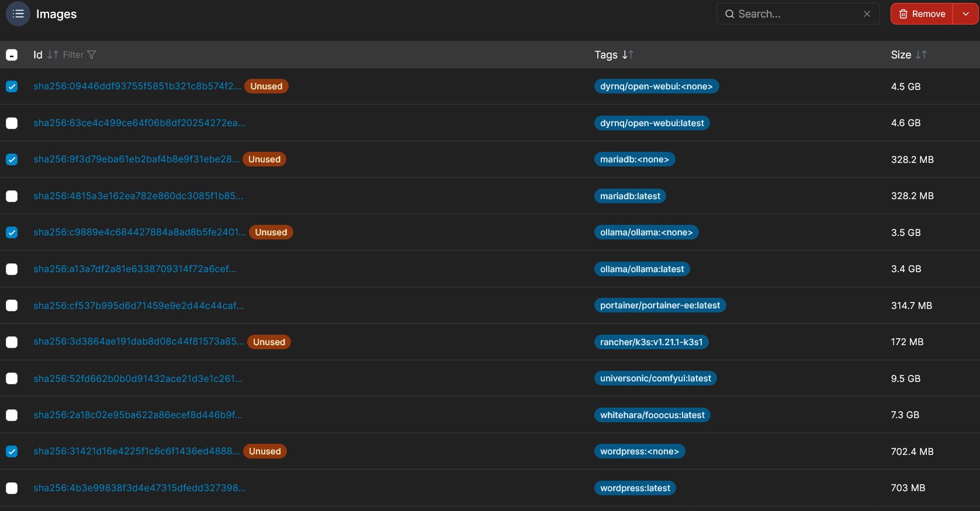Click the universonic/comfyui:latest tag badge
980x511 pixels.
pyautogui.click(x=656, y=378)
